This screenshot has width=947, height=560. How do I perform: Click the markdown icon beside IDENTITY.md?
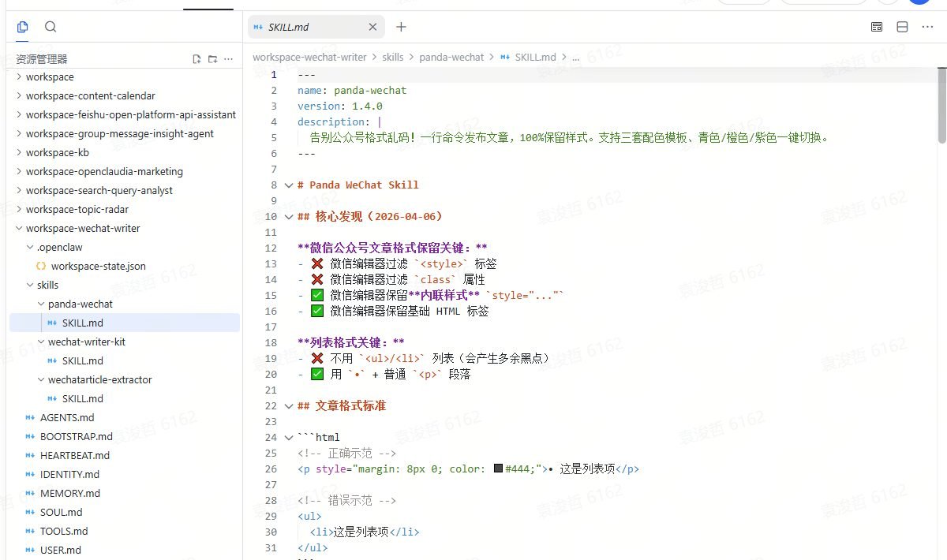tap(30, 475)
